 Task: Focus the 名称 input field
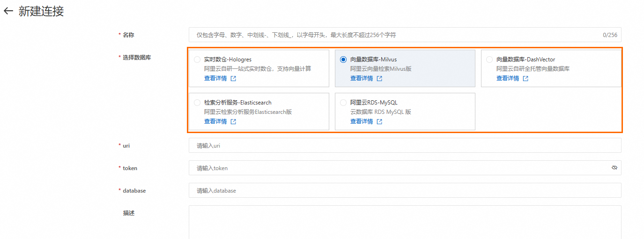pyautogui.click(x=405, y=35)
